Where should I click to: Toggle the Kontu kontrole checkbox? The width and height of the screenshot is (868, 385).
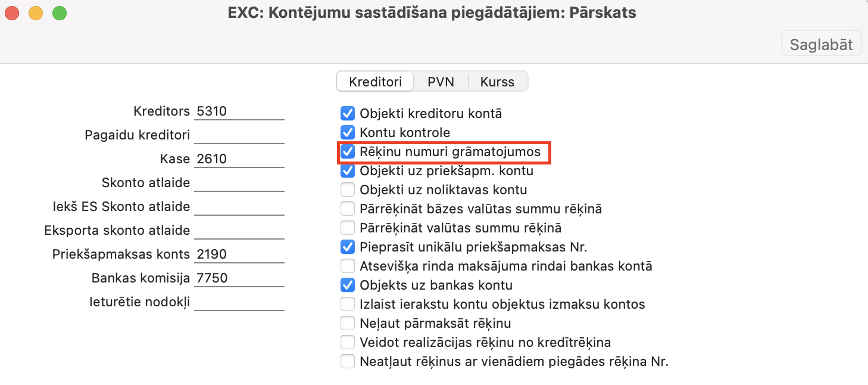click(347, 132)
